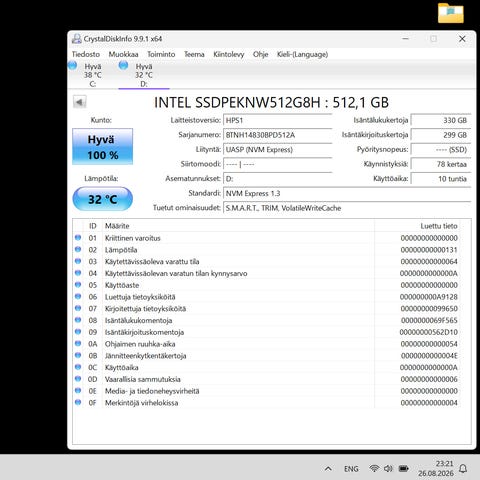Select the D: drive status orb
The image size is (480, 480).
pos(123,65)
